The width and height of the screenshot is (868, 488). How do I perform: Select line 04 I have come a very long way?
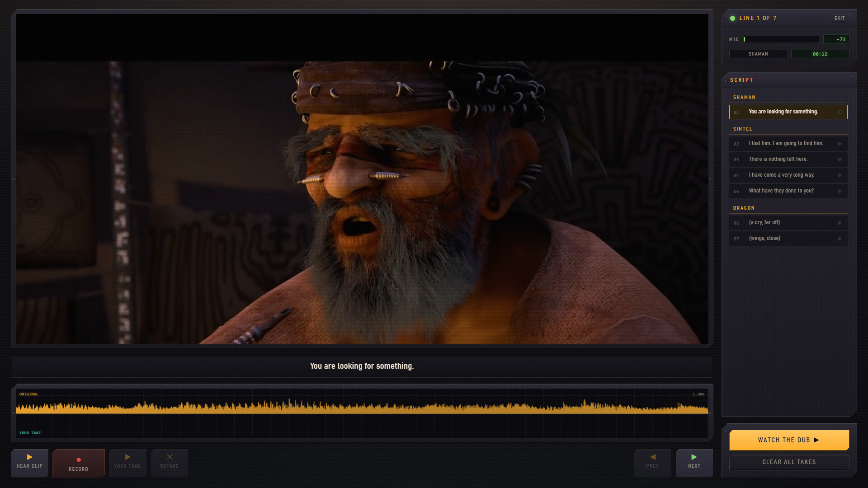tap(788, 175)
